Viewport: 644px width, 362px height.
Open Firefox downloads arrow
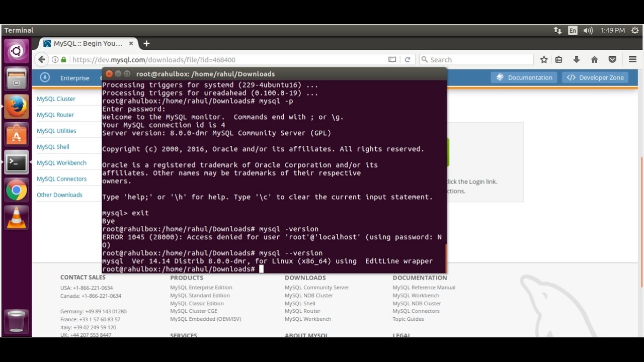click(x=577, y=59)
